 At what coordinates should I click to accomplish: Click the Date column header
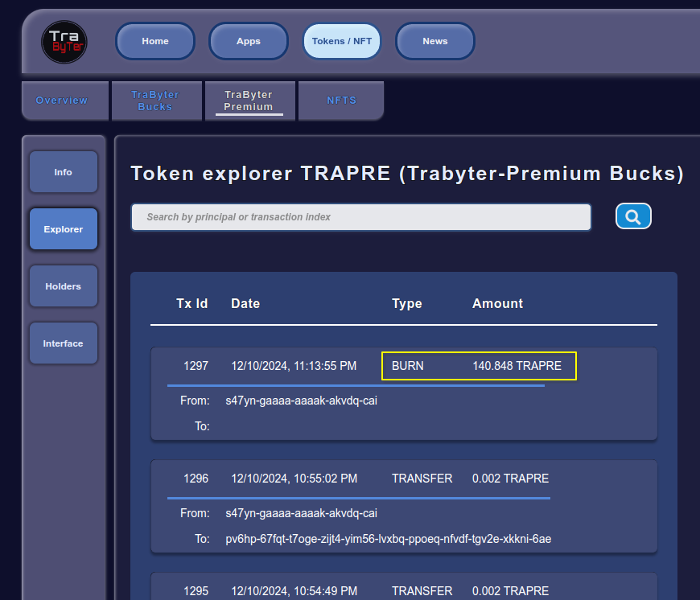[245, 304]
